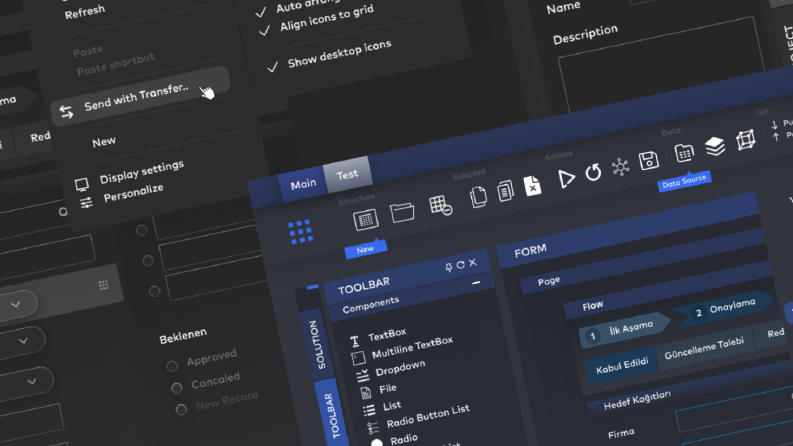Click the paste clipboard icon in Selected group

point(505,191)
